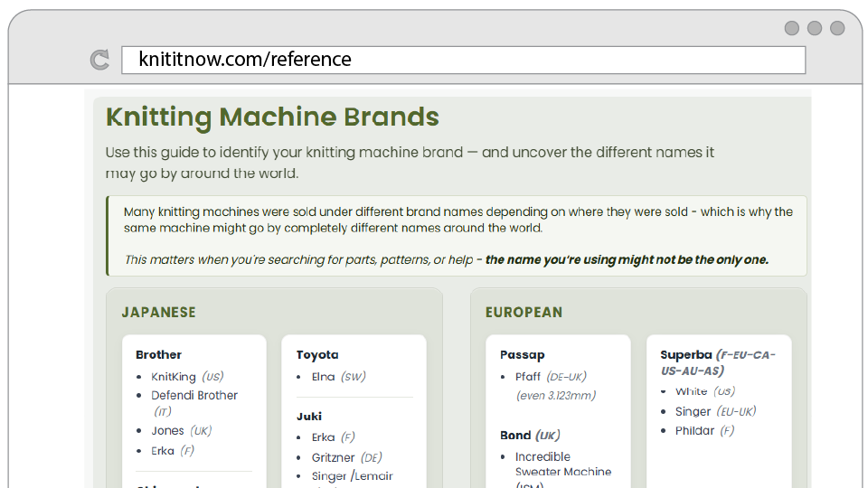Select Elna (SW) list entry
This screenshot has width=868, height=488.
pos(338,377)
